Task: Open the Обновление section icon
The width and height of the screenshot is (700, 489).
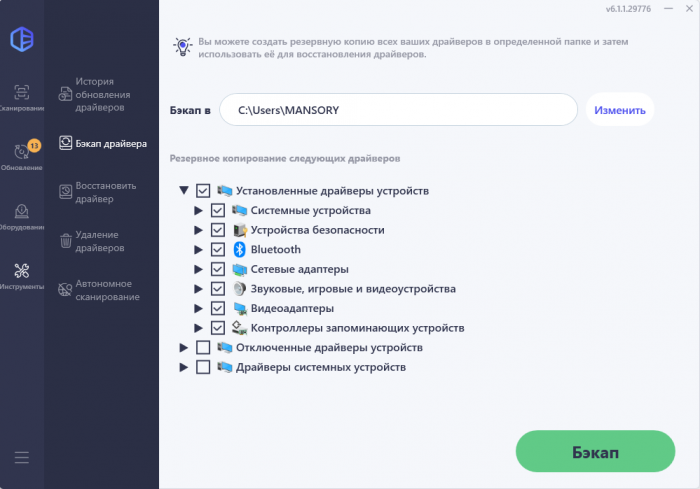Action: tap(22, 152)
